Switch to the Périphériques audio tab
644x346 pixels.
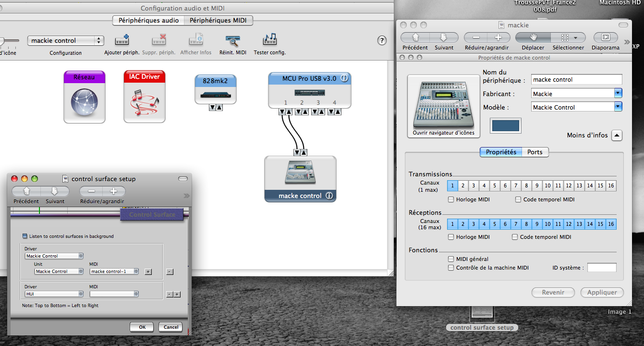[148, 20]
